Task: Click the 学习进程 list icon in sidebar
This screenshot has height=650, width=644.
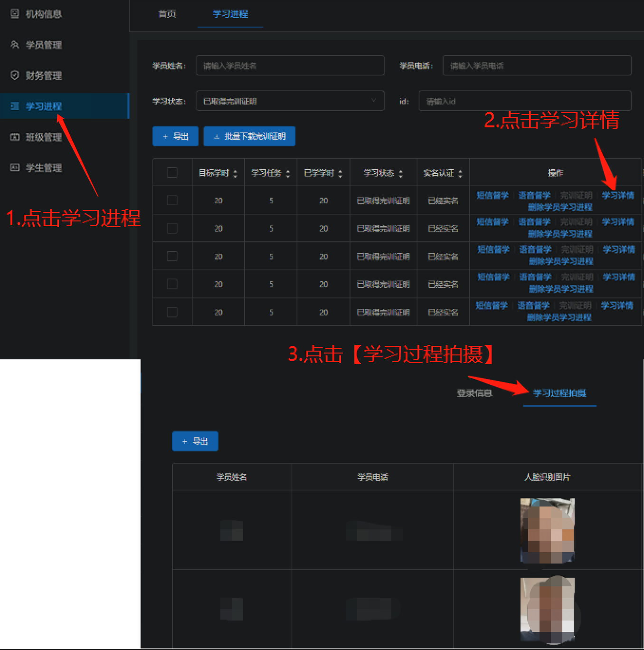Action: (15, 106)
